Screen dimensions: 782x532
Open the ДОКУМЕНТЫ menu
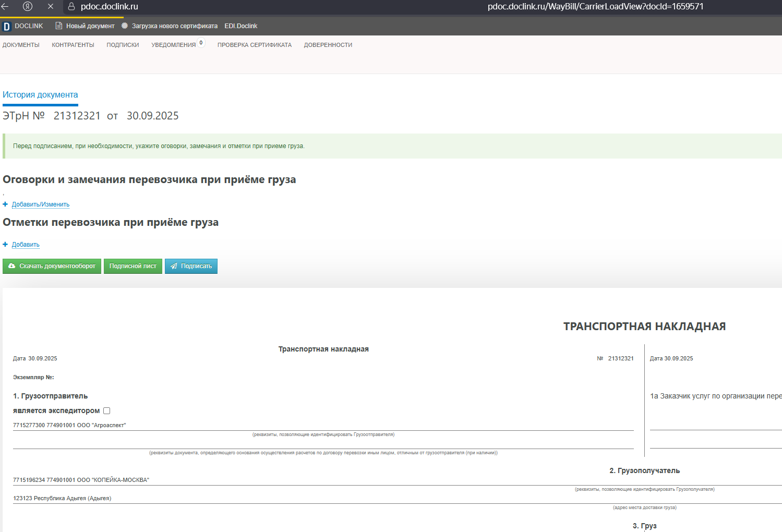point(21,45)
